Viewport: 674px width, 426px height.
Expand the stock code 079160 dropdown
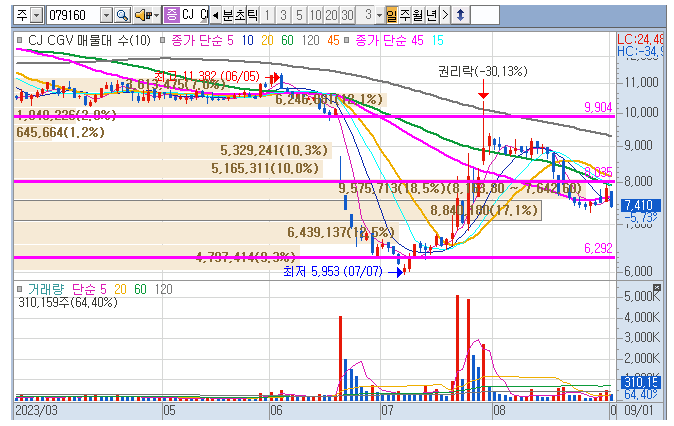coord(106,16)
